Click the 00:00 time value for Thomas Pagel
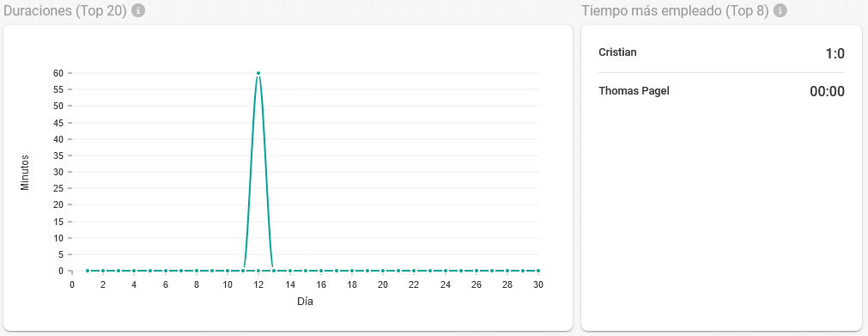Screen dimensions: 868x336 827,92
